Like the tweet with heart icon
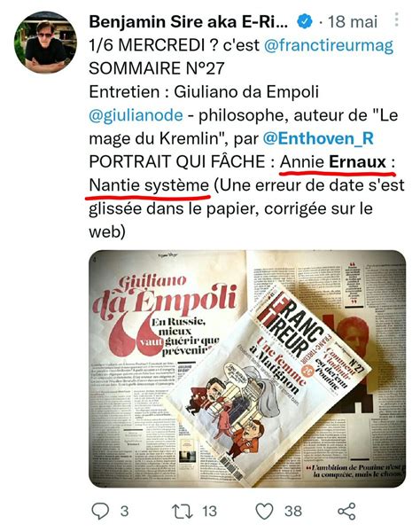 [x=264, y=511]
